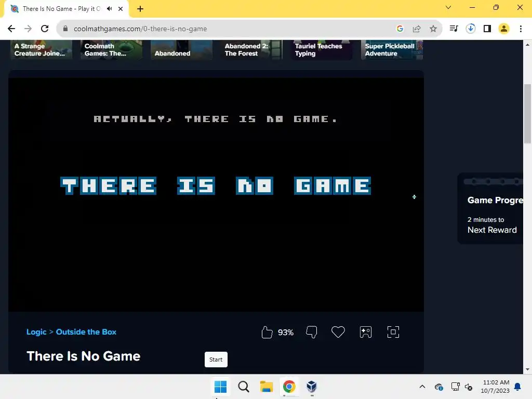The width and height of the screenshot is (532, 399).
Task: Click the browser back arrow
Action: (x=11, y=29)
